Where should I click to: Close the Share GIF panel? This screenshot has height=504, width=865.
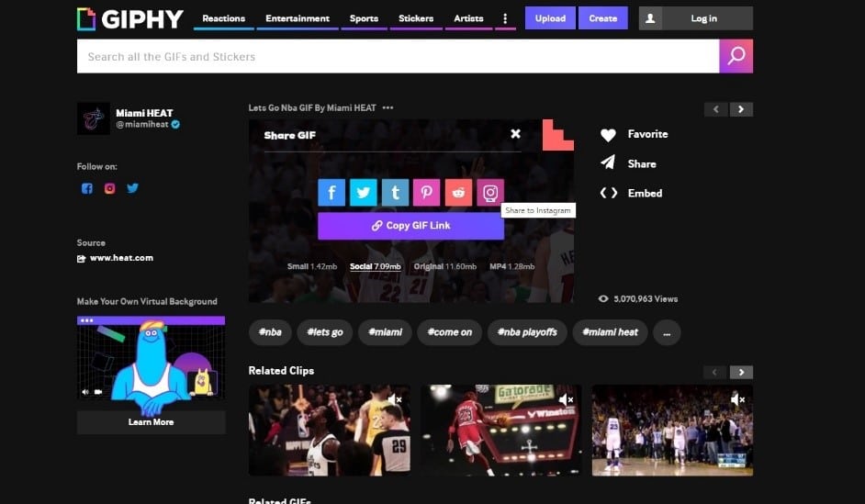click(x=515, y=134)
